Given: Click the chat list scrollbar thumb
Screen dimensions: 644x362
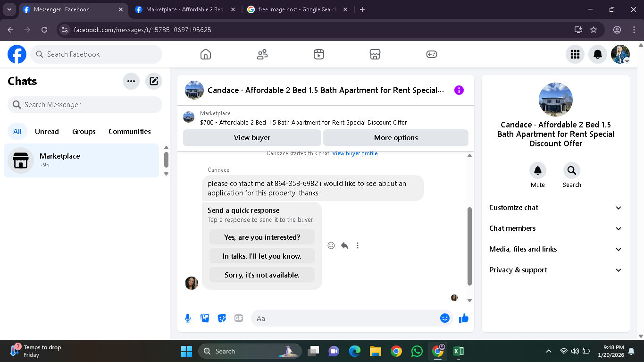Looking at the screenshot, I should 166,160.
